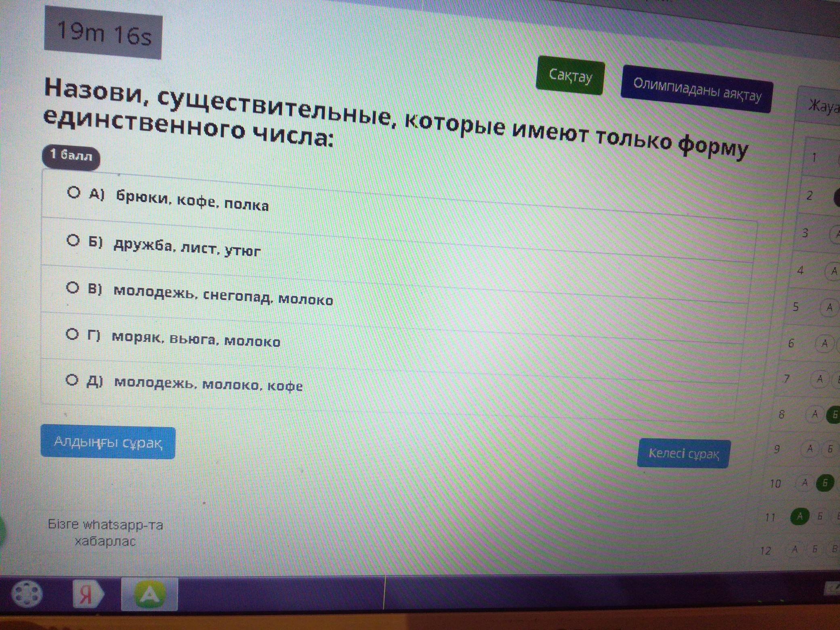Select answer A bubble for question 5
The height and width of the screenshot is (630, 840).
click(829, 308)
